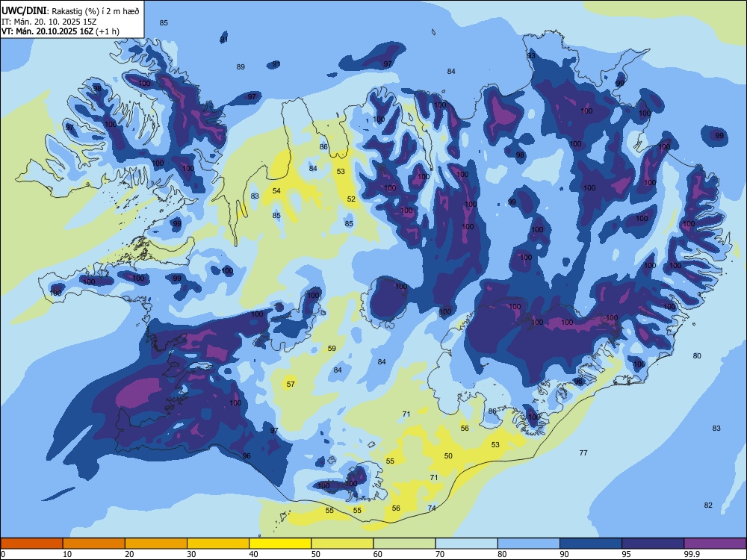Click the legend tick label 95
The image size is (747, 560).
coord(627,554)
